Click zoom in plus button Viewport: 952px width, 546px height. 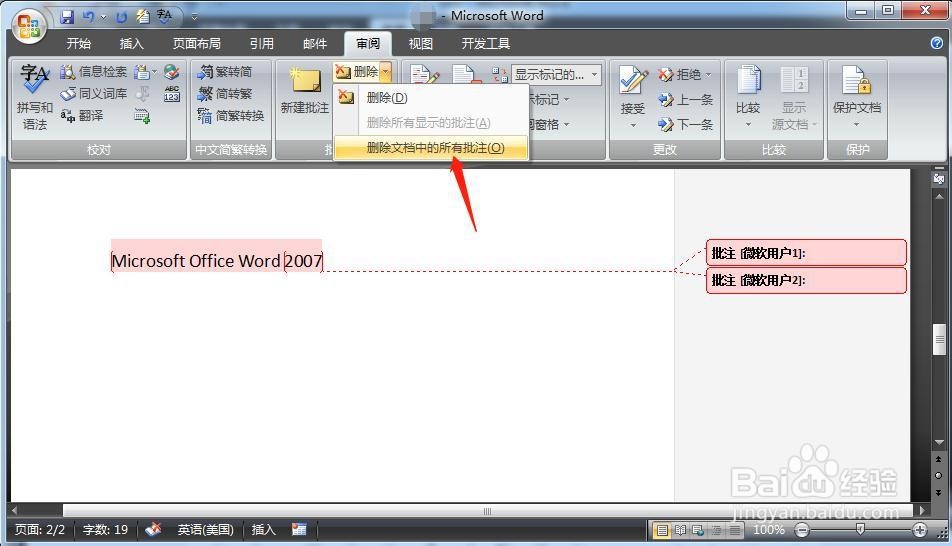click(920, 530)
